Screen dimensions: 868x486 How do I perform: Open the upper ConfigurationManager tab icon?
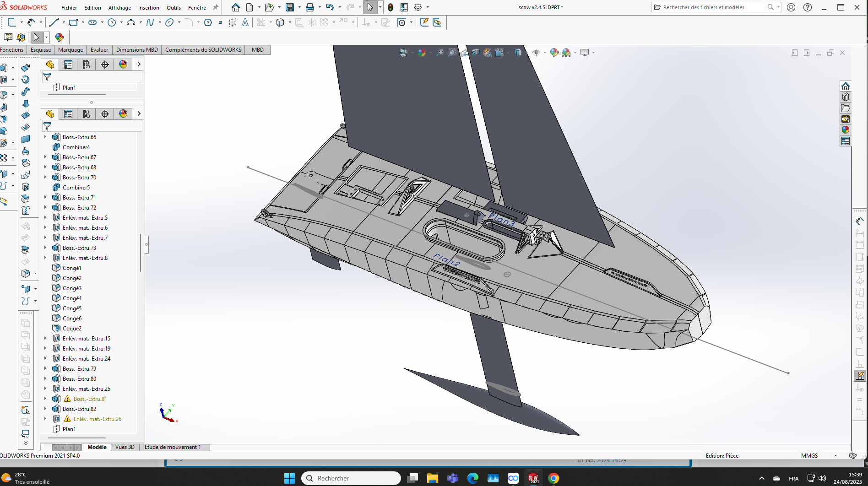[x=87, y=65]
